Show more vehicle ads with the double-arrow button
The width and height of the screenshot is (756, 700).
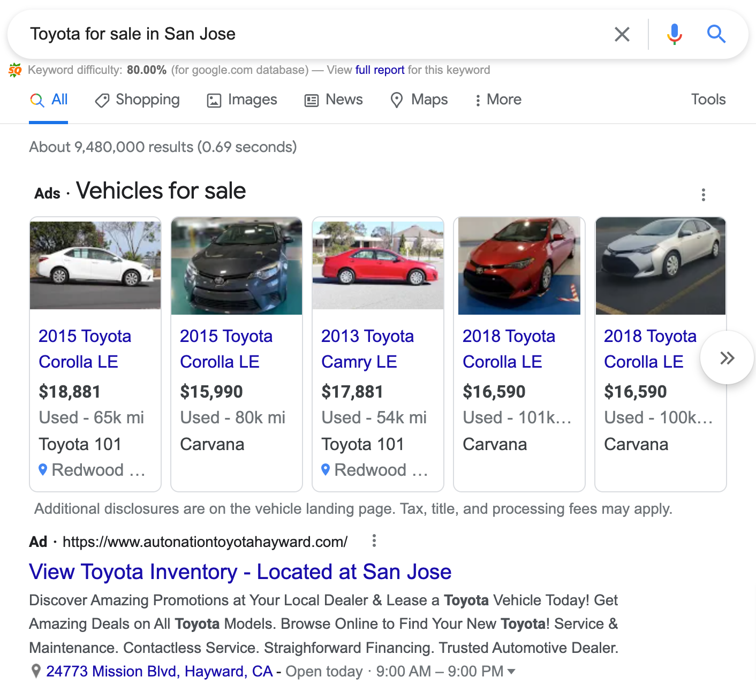pos(727,357)
